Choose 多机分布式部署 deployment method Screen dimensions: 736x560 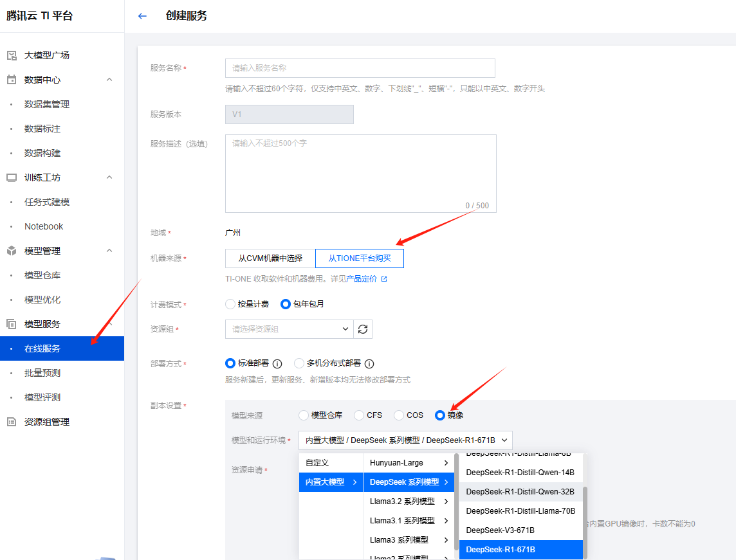point(299,363)
